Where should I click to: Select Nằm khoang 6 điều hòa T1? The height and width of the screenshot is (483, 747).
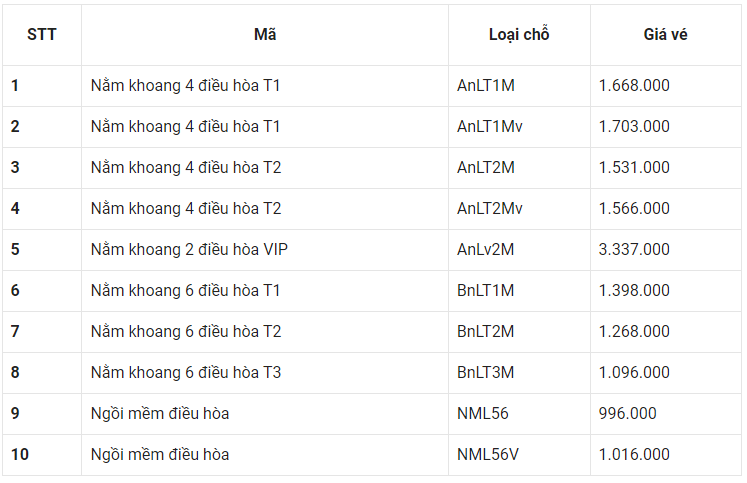tap(186, 291)
